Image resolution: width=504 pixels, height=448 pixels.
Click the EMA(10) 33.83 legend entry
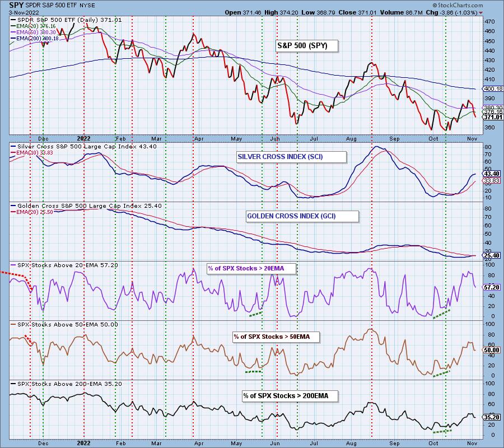(x=32, y=153)
